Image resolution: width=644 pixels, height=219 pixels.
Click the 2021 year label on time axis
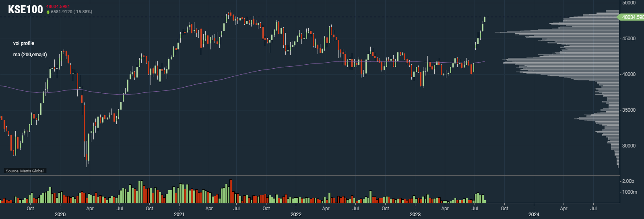coord(179,215)
